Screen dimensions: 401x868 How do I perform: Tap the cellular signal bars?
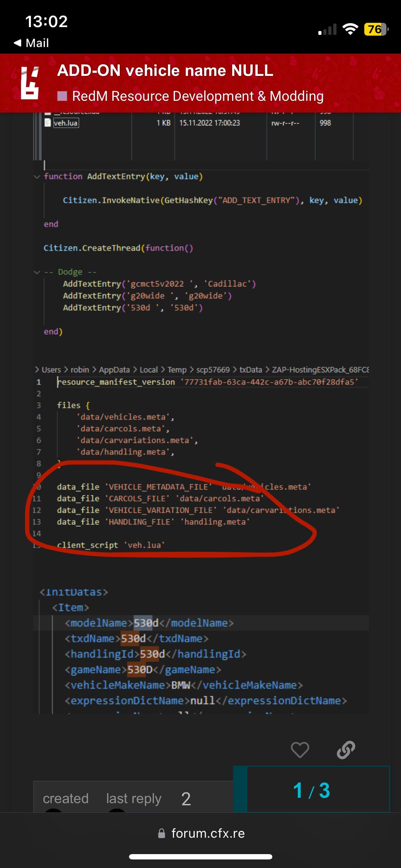(x=327, y=30)
